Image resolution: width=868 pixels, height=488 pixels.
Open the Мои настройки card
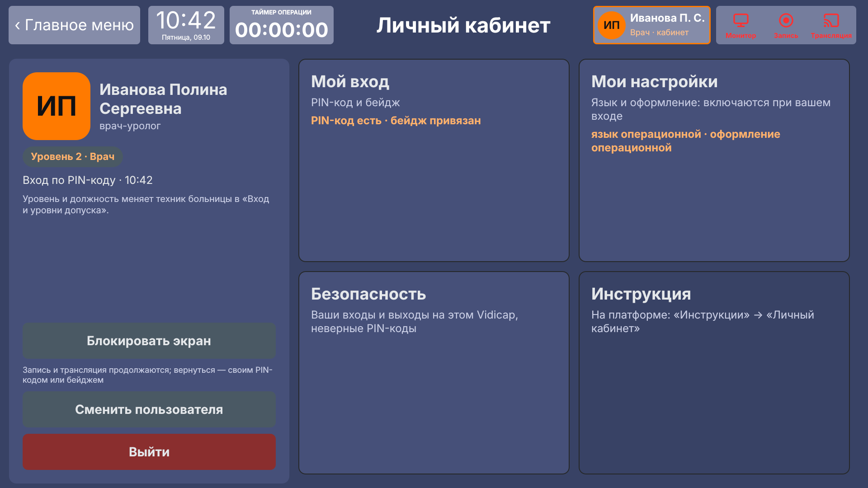[x=714, y=160]
